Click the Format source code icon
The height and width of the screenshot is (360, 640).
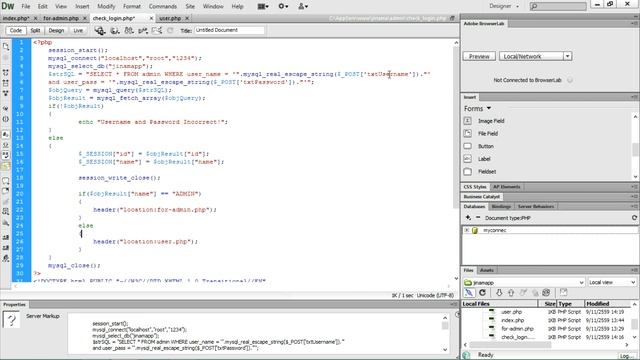pyautogui.click(x=6, y=258)
